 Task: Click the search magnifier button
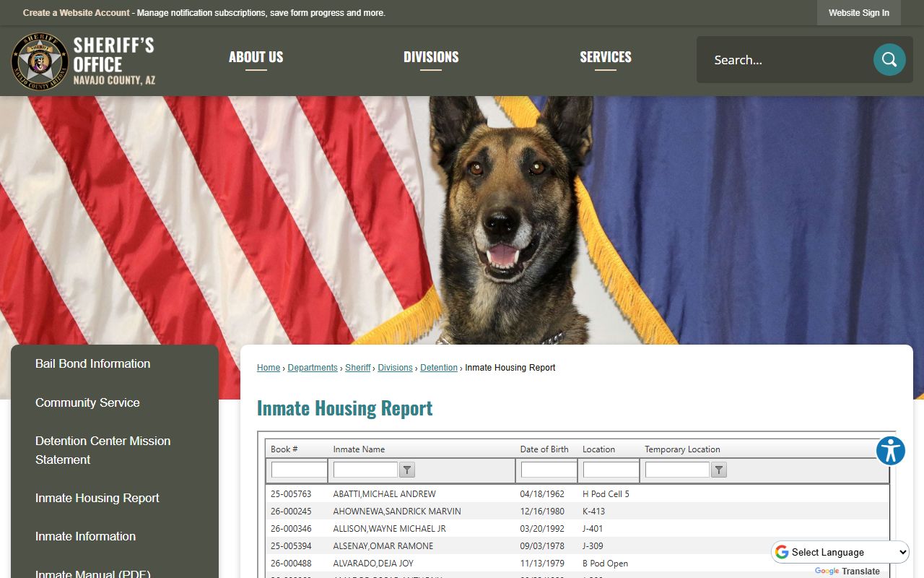[889, 59]
